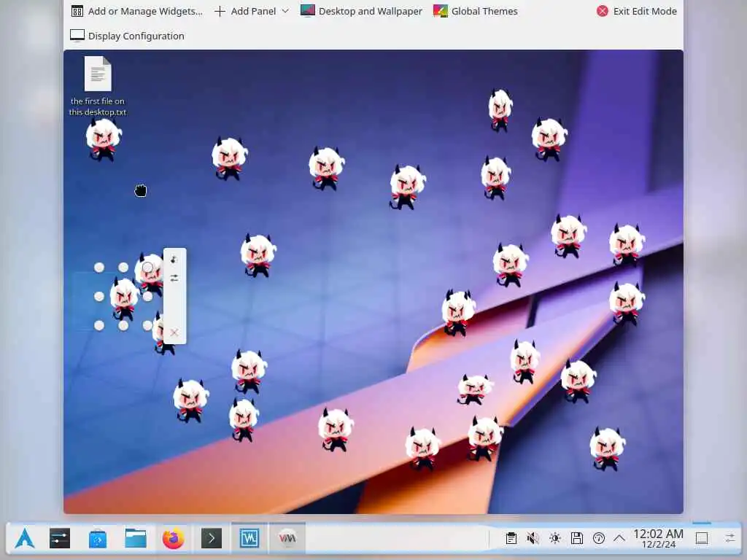Click the widget rotate handle icon
The height and width of the screenshot is (560, 747).
174,260
